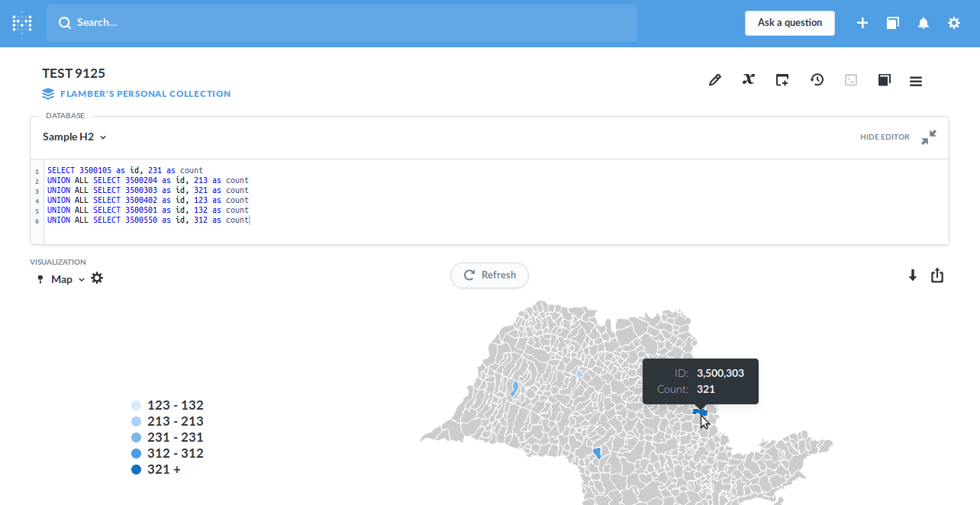Click the pencil icon to edit question details
Screen dimensions: 980x505
[x=714, y=79]
